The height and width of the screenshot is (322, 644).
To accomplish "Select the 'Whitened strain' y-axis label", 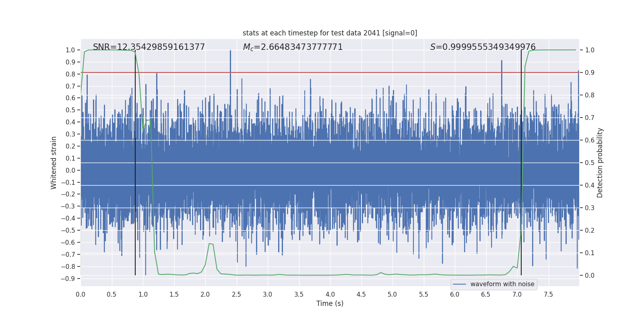I will 54,163.
